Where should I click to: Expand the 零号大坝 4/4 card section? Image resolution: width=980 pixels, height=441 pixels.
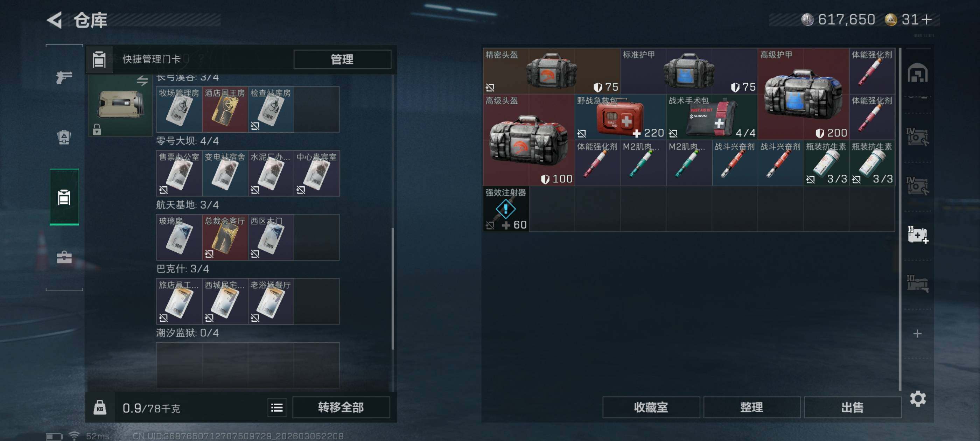[187, 141]
